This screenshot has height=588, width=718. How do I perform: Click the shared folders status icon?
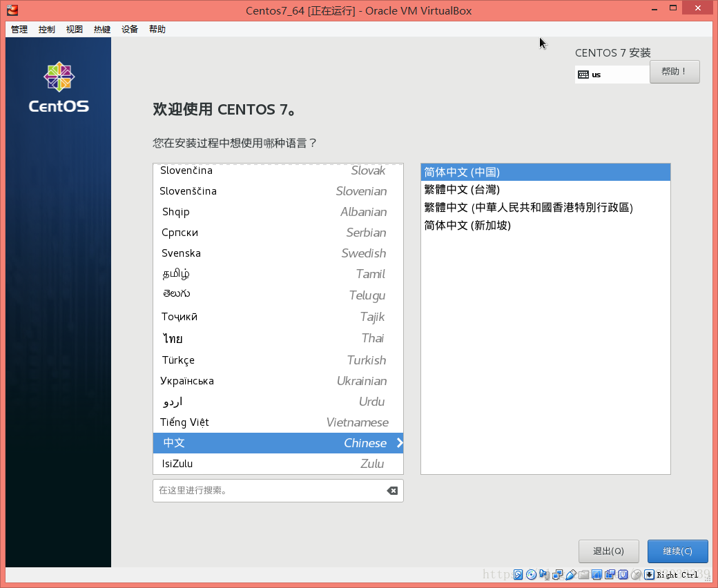click(584, 575)
